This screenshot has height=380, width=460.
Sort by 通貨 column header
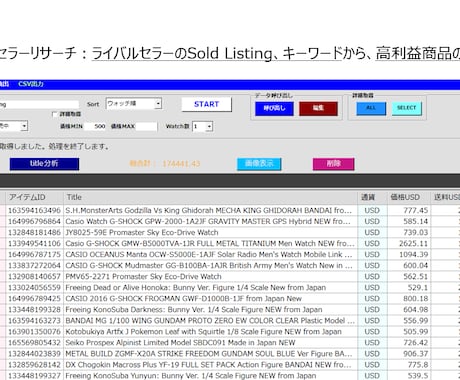point(372,197)
